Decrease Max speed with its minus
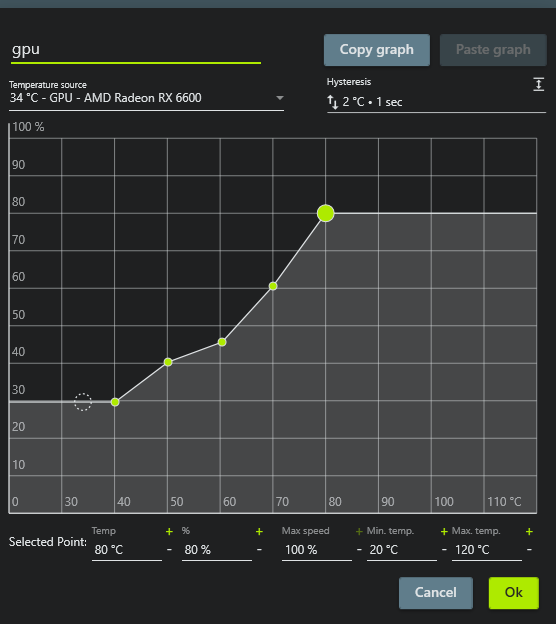 [359, 550]
